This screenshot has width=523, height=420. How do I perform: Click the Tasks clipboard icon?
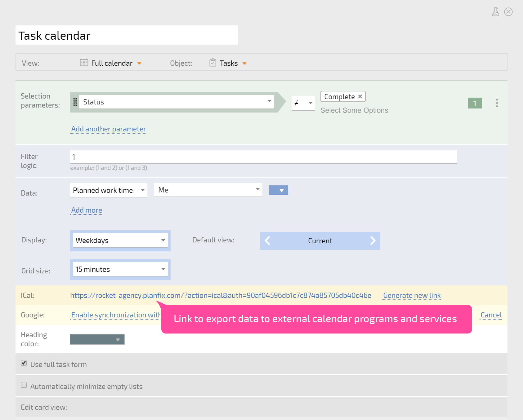coord(213,62)
